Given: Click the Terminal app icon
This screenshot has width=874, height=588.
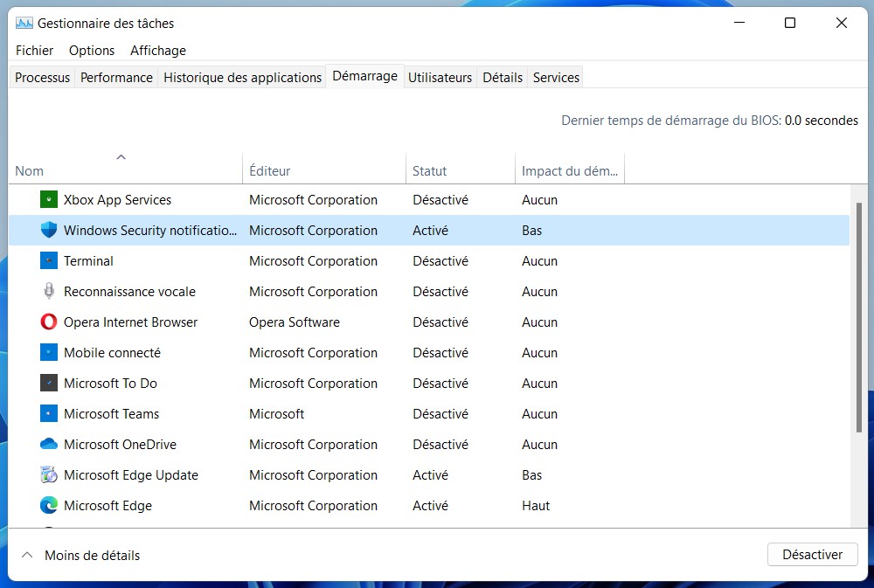Looking at the screenshot, I should coord(48,260).
